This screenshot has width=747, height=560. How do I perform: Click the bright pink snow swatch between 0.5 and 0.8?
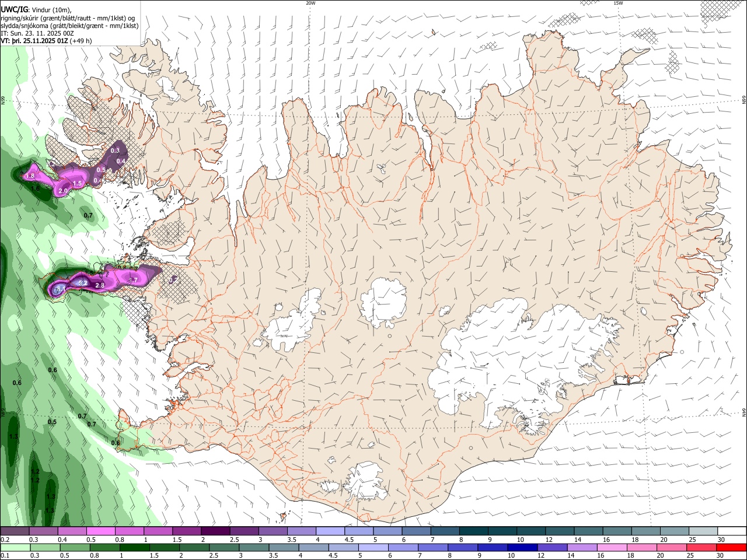[x=100, y=531]
